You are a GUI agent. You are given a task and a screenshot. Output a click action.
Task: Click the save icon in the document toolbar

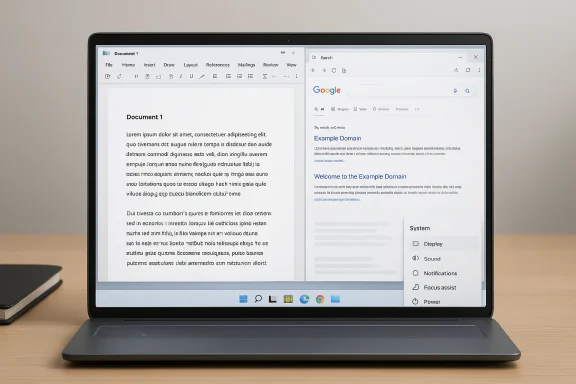[x=107, y=76]
